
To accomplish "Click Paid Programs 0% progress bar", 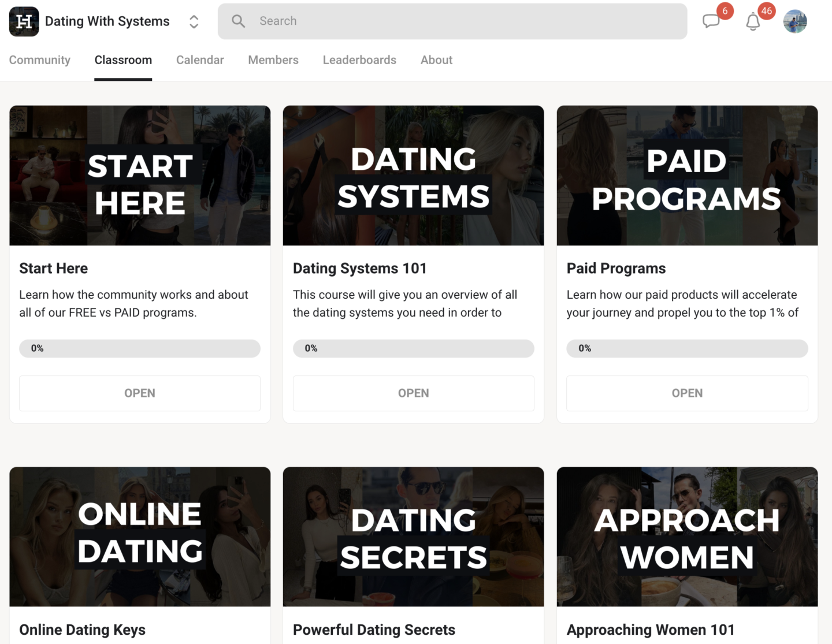I will 687,348.
